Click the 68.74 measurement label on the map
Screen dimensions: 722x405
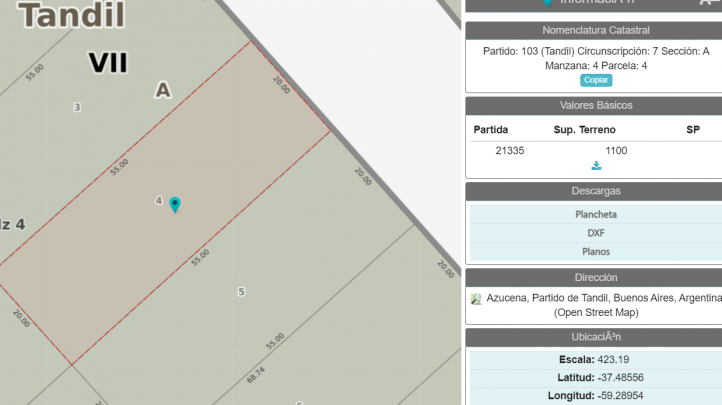(256, 375)
